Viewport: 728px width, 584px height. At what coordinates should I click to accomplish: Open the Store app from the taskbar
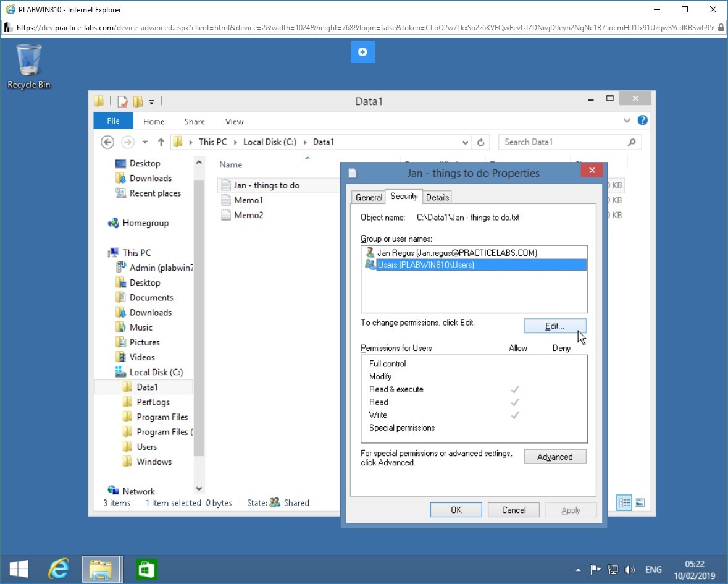point(146,569)
